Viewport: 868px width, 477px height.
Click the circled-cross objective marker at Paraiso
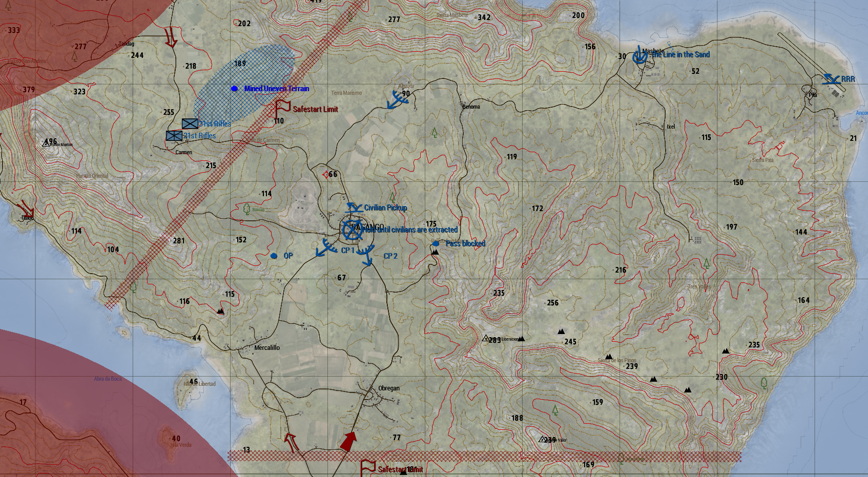tap(352, 230)
